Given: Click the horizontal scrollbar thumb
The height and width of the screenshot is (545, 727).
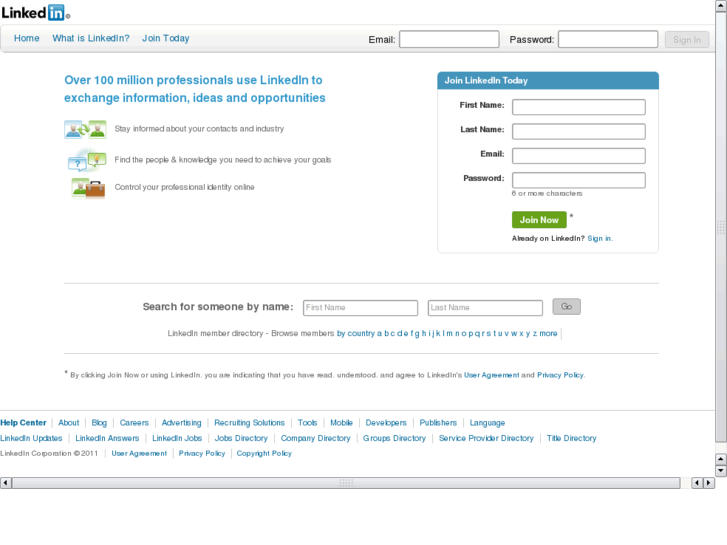Looking at the screenshot, I should pyautogui.click(x=346, y=483).
